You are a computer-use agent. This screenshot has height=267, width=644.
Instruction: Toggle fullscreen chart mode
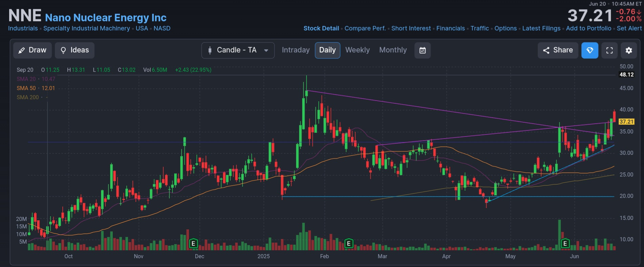pyautogui.click(x=609, y=50)
